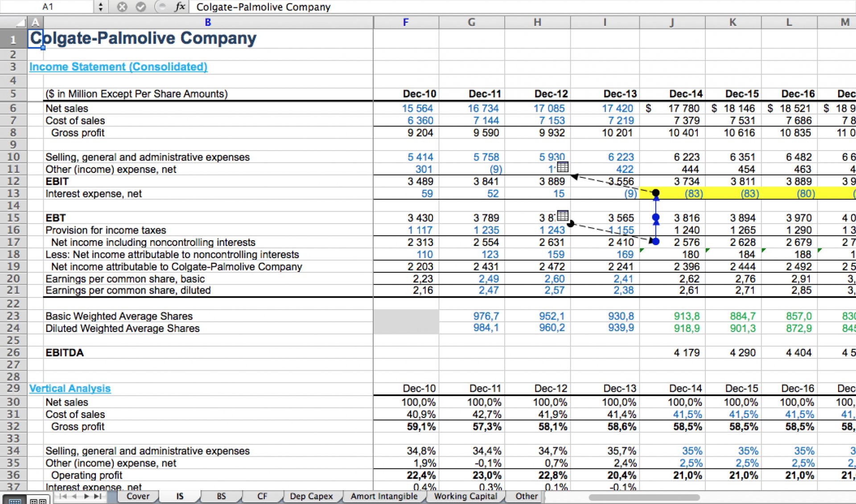Select row 13 header
Screen dimensions: 856x504
point(13,193)
